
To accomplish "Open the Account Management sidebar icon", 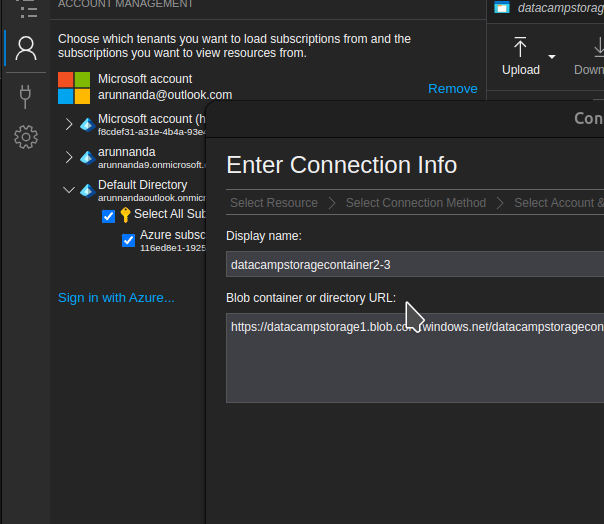I will tap(26, 48).
